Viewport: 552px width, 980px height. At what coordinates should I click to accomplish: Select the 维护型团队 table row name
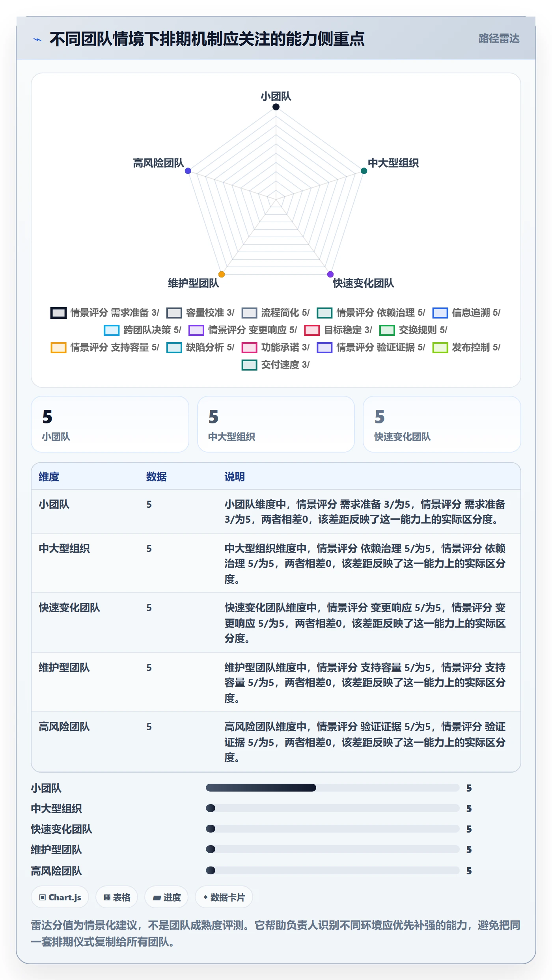click(64, 667)
